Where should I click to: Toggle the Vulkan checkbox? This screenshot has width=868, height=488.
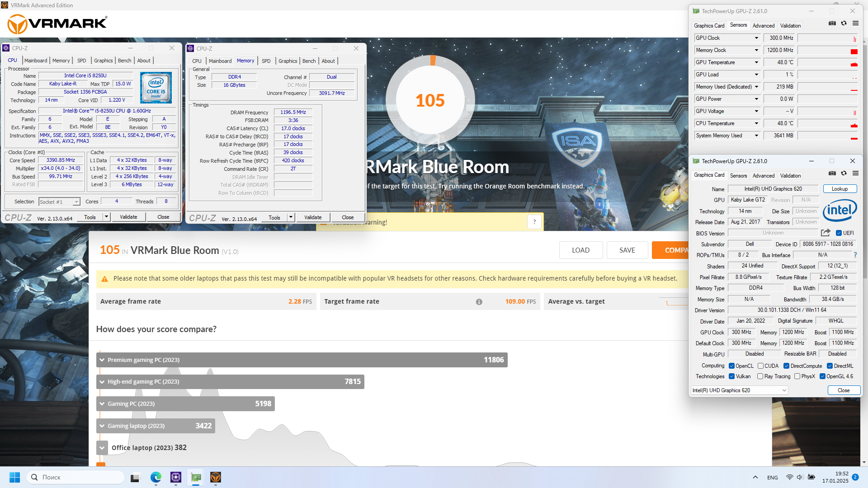[x=732, y=376]
